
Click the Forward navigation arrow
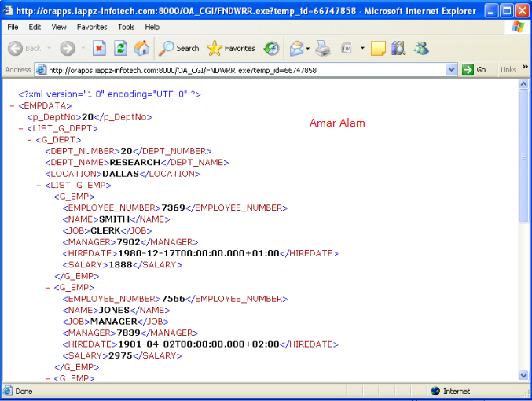[x=68, y=48]
